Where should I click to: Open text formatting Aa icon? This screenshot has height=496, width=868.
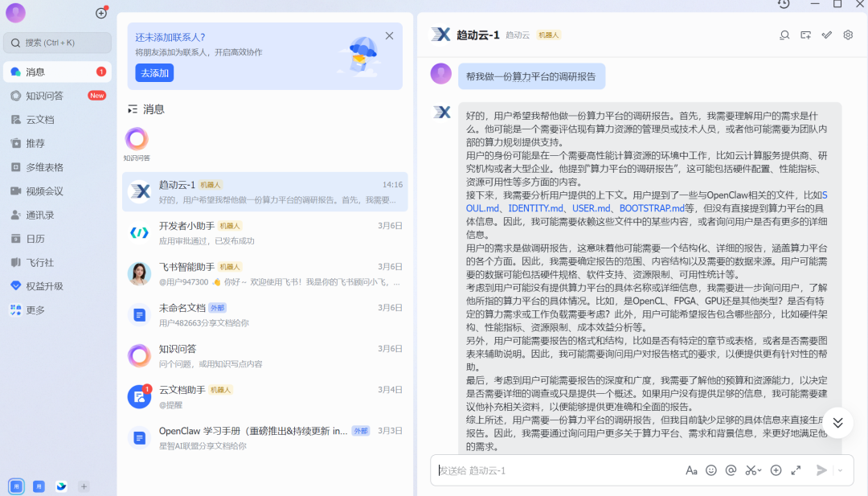pos(691,470)
